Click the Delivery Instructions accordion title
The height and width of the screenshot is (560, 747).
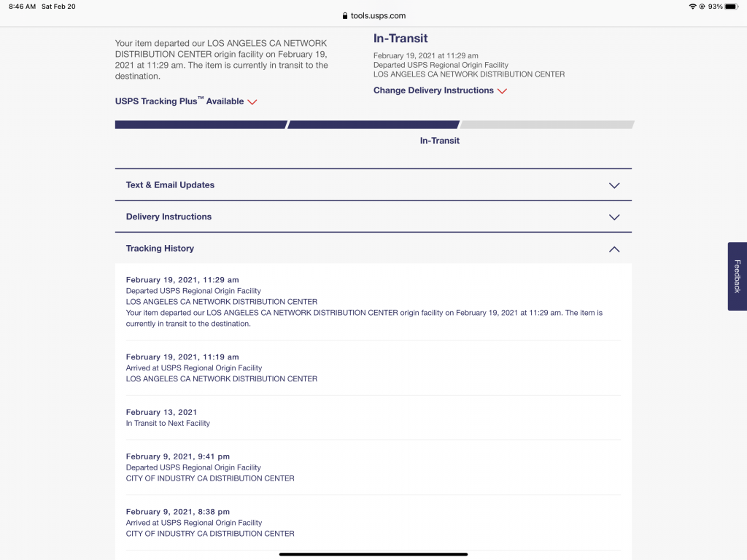point(169,217)
